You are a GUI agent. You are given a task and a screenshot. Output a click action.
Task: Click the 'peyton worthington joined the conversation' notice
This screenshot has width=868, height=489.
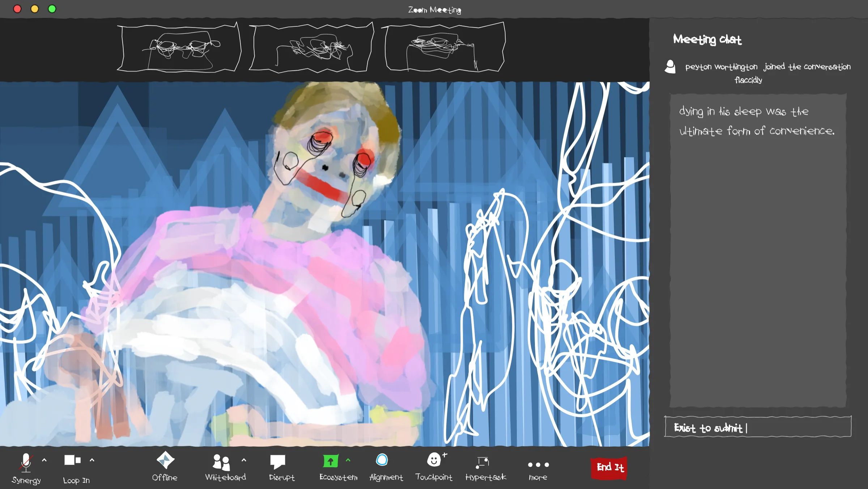click(767, 73)
